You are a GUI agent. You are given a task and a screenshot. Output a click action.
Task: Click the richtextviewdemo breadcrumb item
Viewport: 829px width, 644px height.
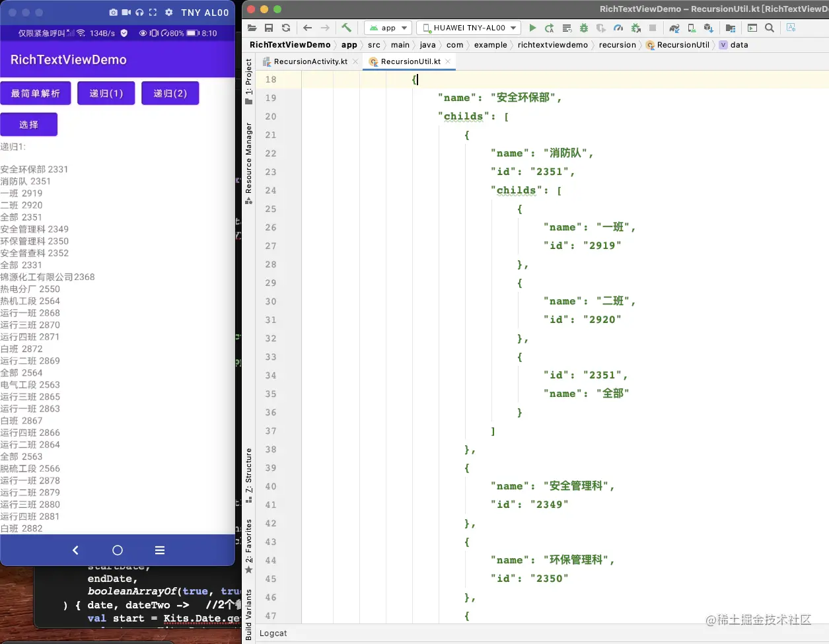553,45
